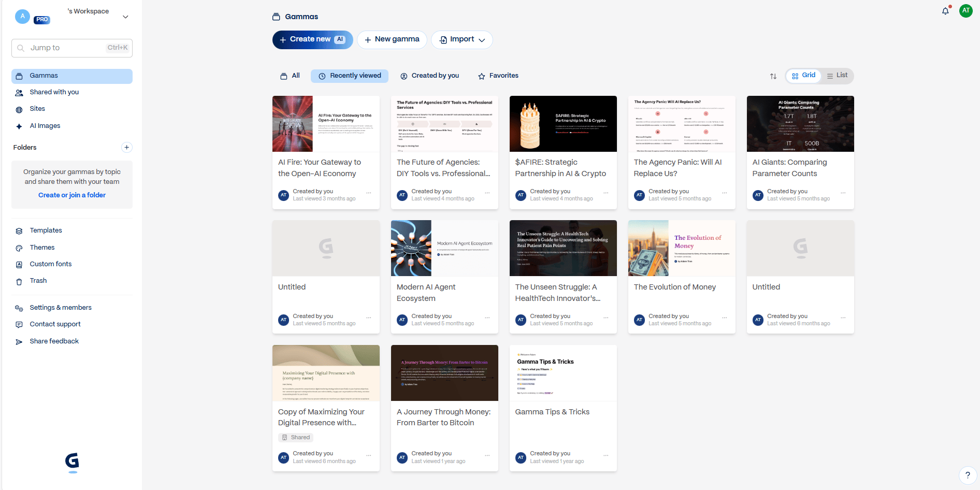Viewport: 980px width, 490px height.
Task: Open the Import dropdown
Action: (462, 40)
